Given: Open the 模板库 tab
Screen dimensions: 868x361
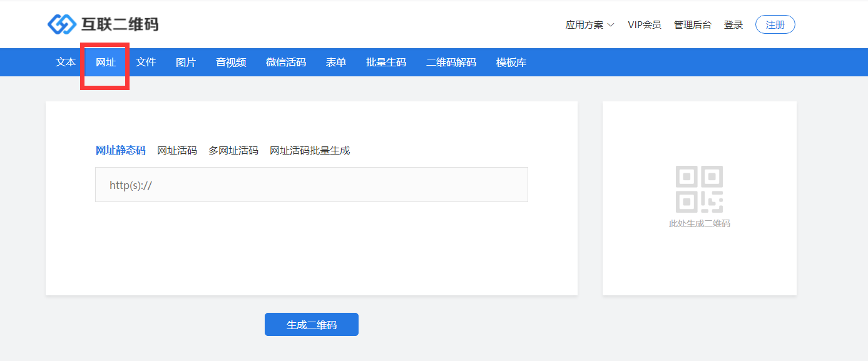Looking at the screenshot, I should click(511, 62).
